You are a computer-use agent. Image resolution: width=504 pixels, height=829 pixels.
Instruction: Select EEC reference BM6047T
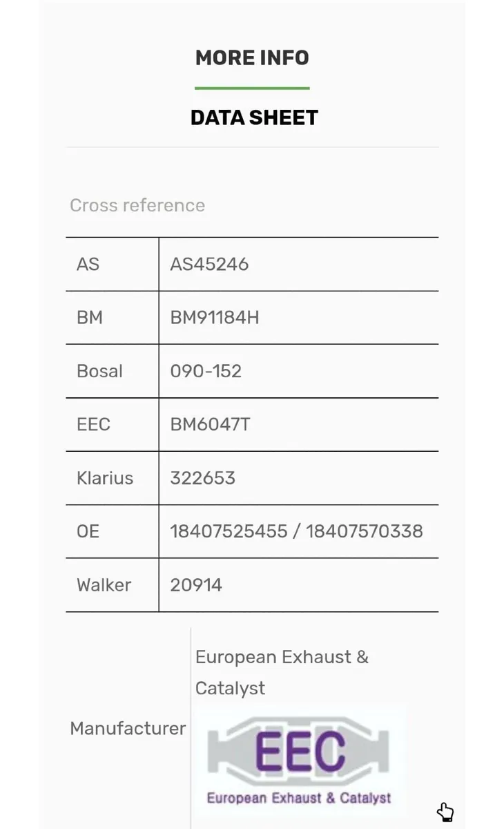(x=210, y=424)
